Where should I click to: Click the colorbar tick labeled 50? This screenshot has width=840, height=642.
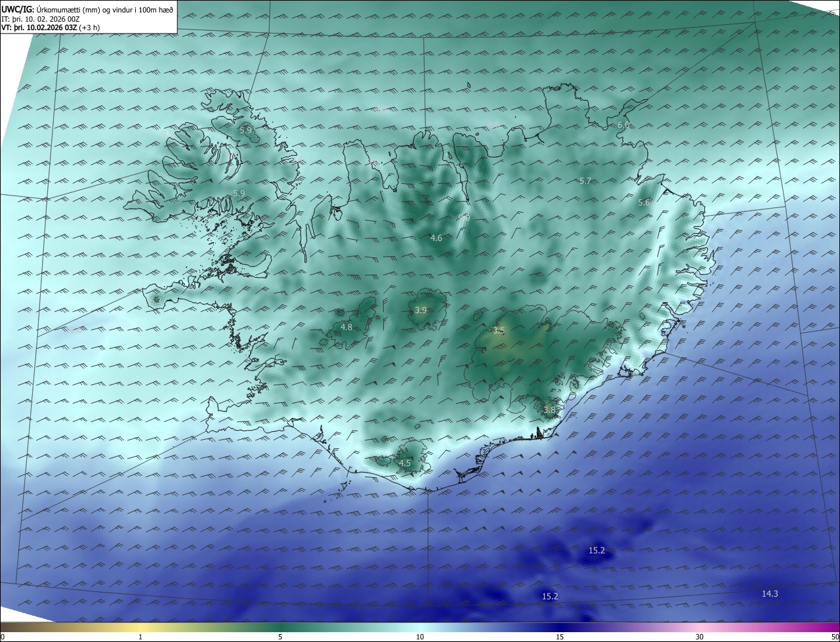click(835, 637)
